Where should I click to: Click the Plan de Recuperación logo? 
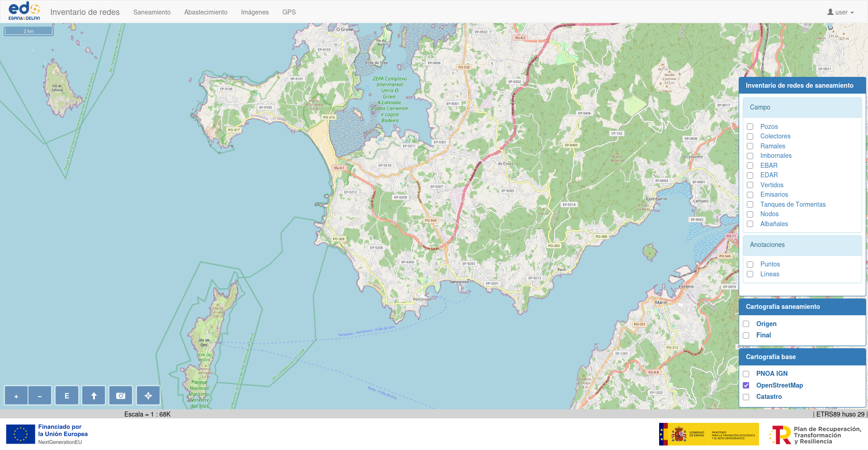pyautogui.click(x=815, y=435)
